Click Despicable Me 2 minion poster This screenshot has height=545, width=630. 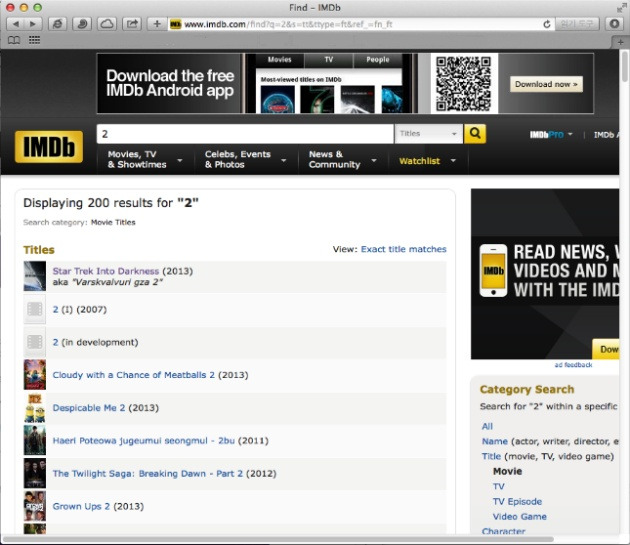click(35, 408)
